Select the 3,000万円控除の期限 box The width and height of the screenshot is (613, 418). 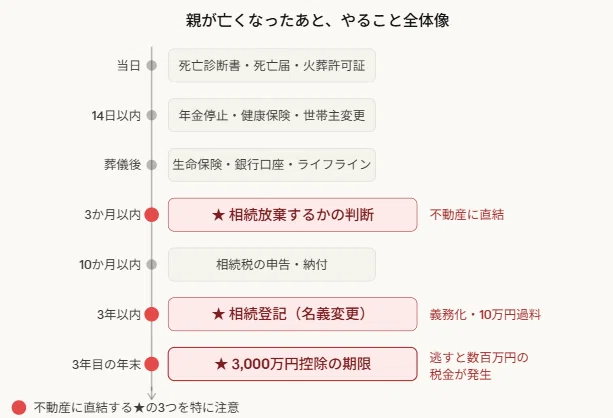[292, 364]
